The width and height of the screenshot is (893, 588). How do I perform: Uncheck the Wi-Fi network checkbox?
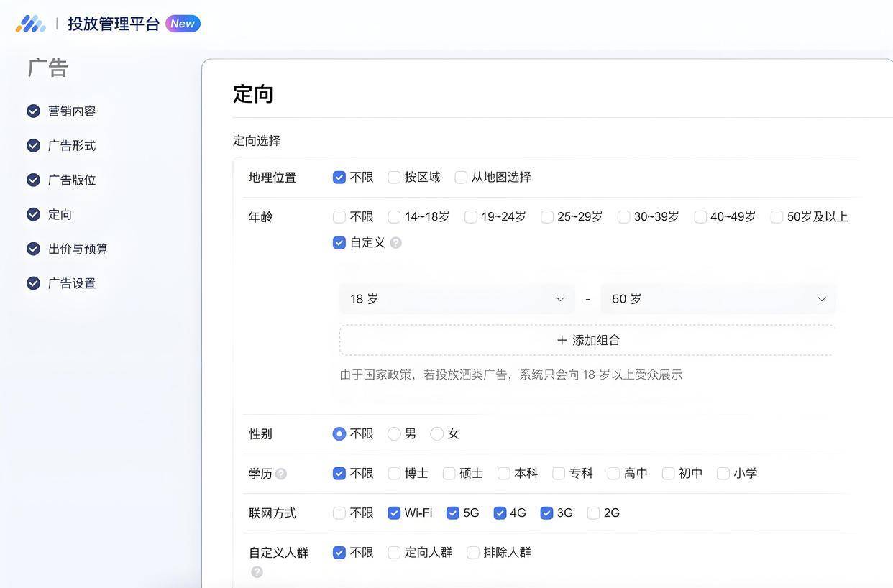[x=394, y=513]
